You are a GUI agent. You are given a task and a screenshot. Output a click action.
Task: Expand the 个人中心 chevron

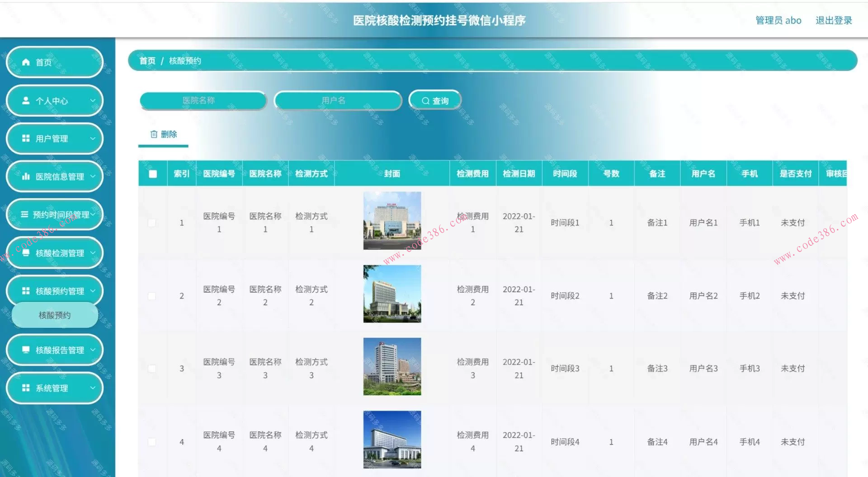coord(93,100)
